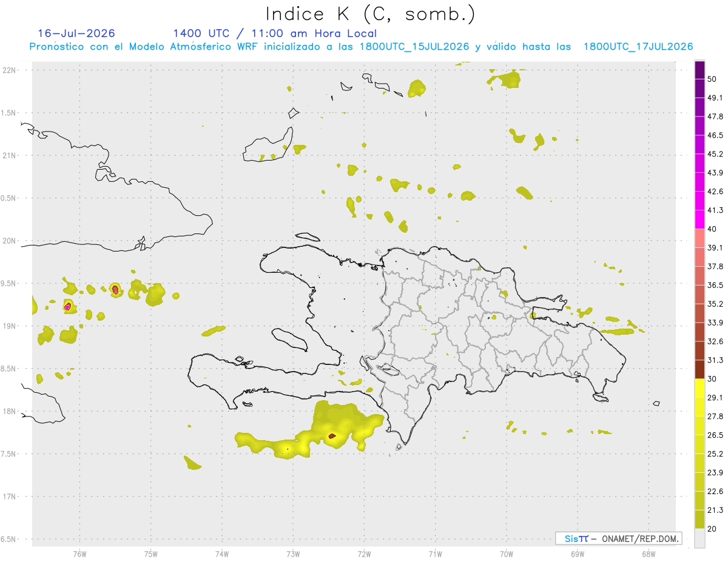Click the longitude label "69W"
Image resolution: width=728 pixels, height=562 pixels.
578,554
